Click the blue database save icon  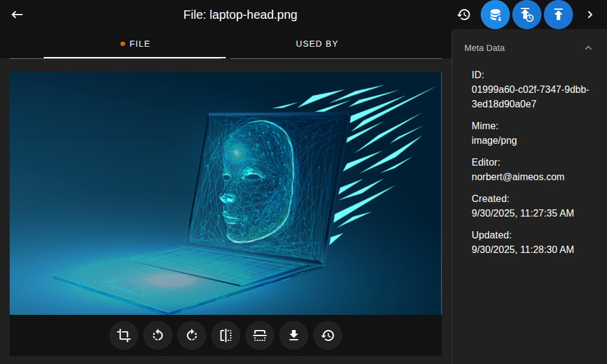495,15
